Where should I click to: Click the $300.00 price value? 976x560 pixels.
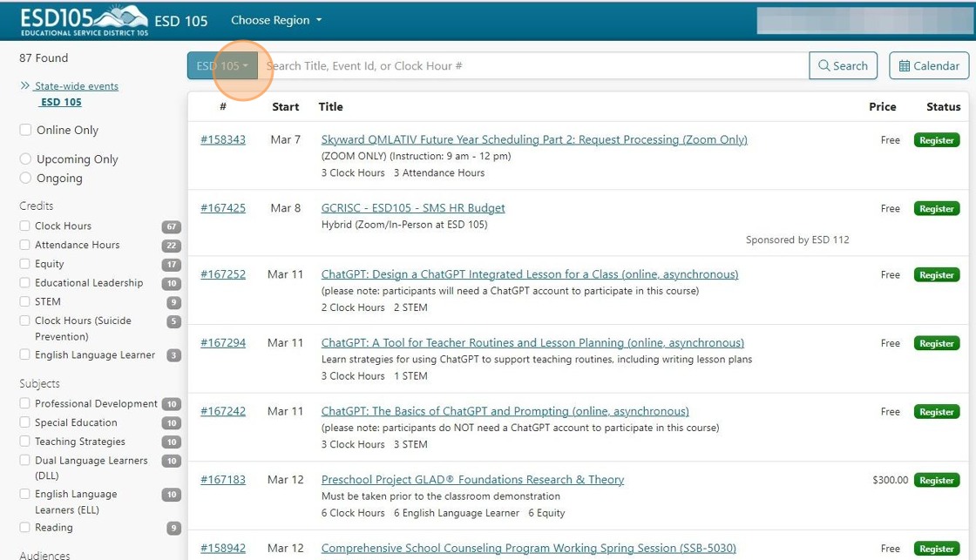[x=890, y=480]
